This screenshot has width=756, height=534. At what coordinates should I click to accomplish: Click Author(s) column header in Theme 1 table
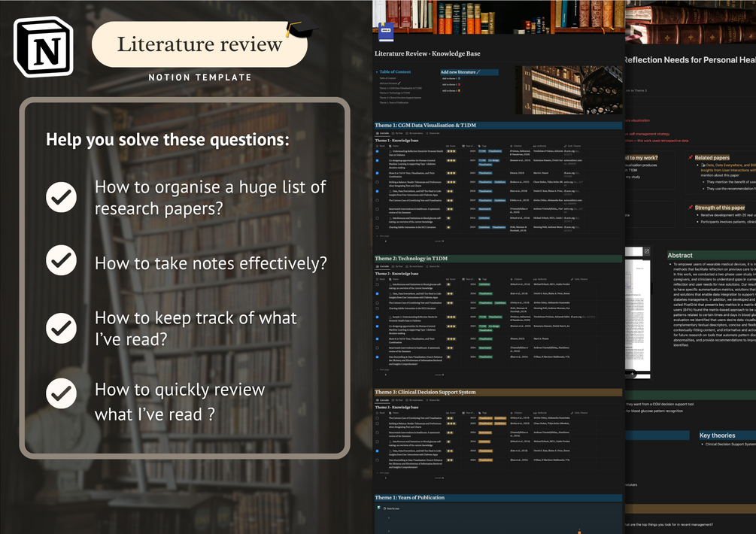[540, 146]
